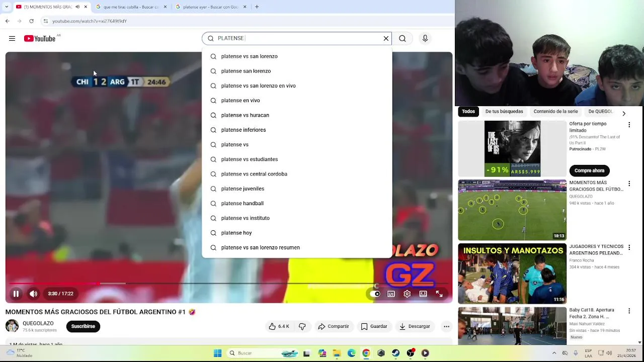
Task: Select the Todos filter chip
Action: [x=468, y=112]
